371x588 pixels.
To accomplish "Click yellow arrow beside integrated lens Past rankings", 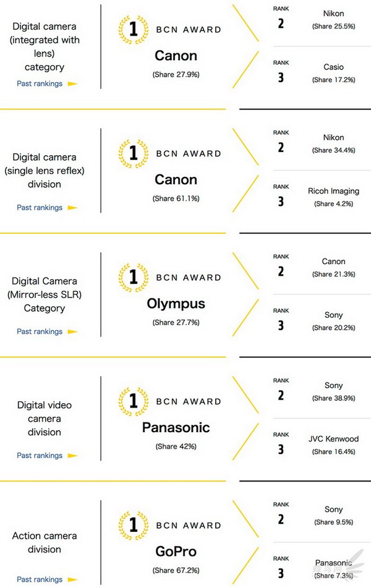I will pos(72,84).
